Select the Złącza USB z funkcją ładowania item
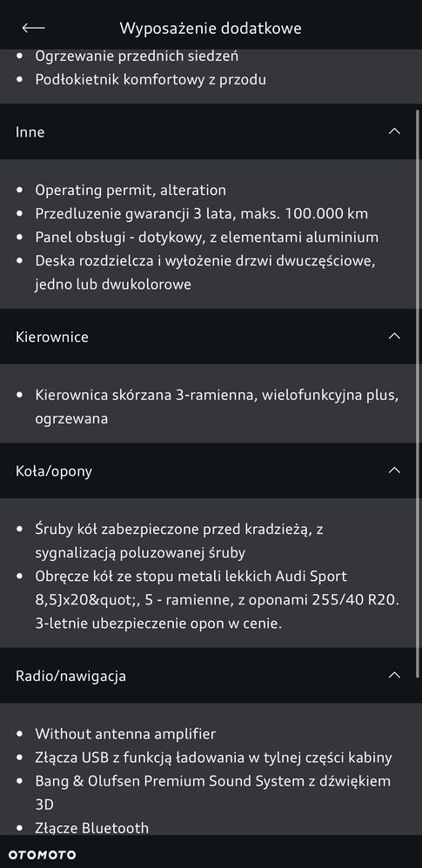 213,758
